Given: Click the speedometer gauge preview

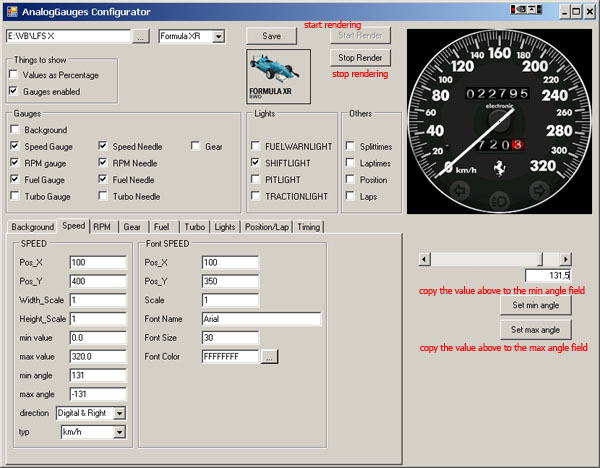Looking at the screenshot, I should point(499,114).
